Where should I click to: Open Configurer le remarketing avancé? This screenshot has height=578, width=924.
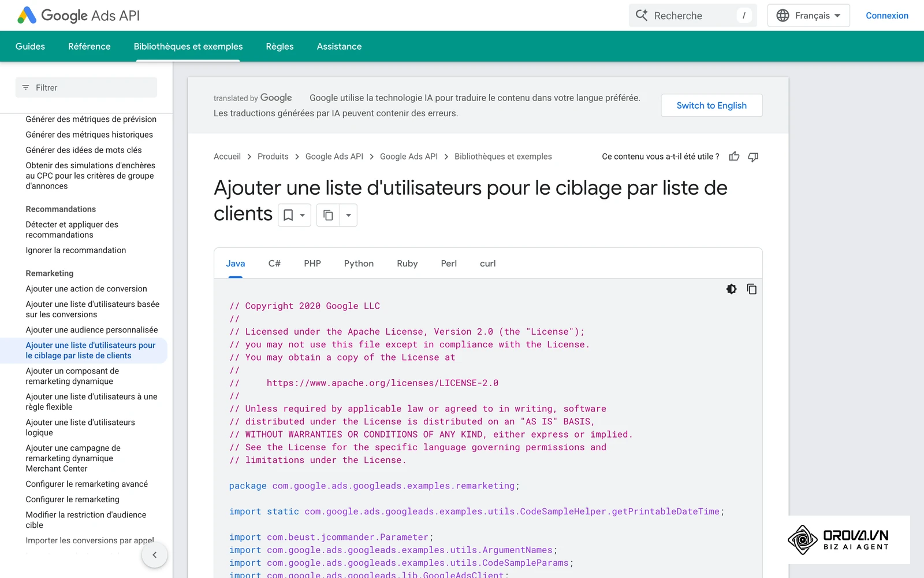click(87, 484)
